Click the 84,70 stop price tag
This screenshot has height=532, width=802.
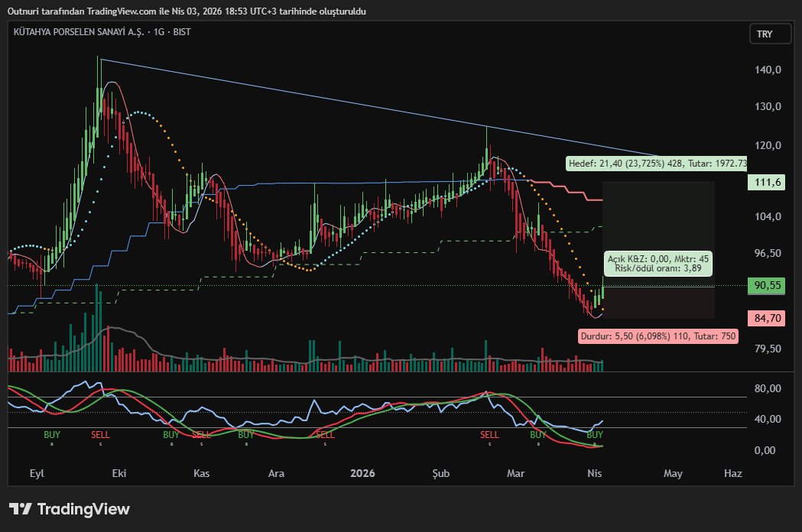click(x=766, y=318)
